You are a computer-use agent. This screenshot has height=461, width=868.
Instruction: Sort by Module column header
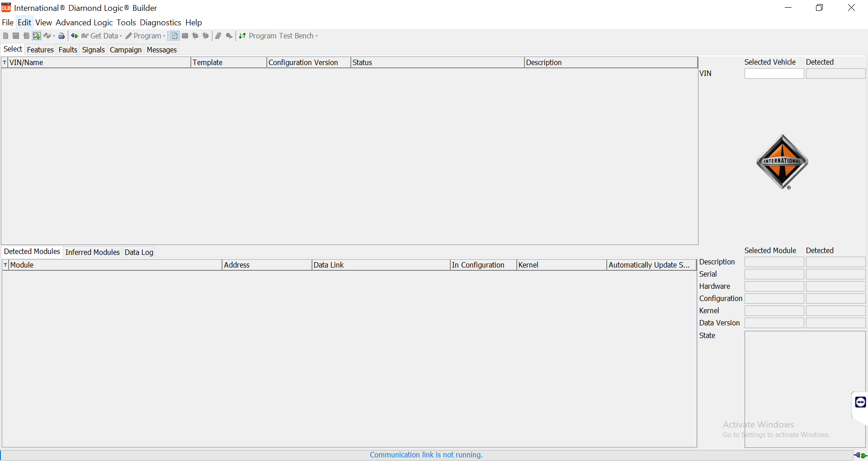[115, 265]
